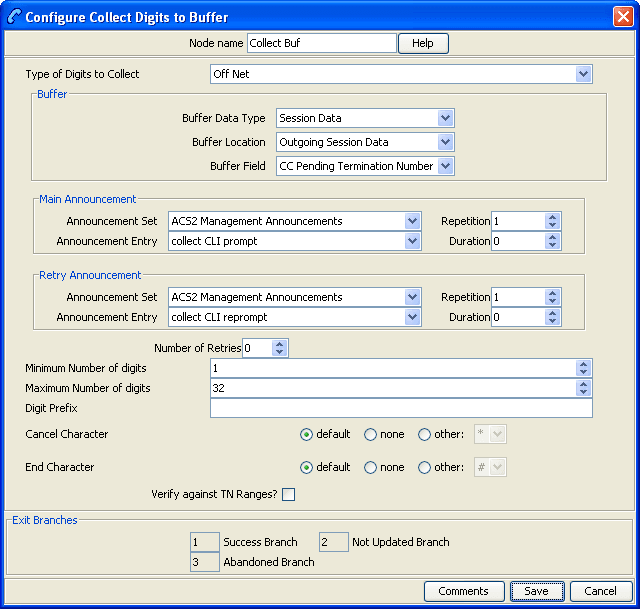
Task: Open Retry Announcement Entry dropdown
Action: [413, 317]
